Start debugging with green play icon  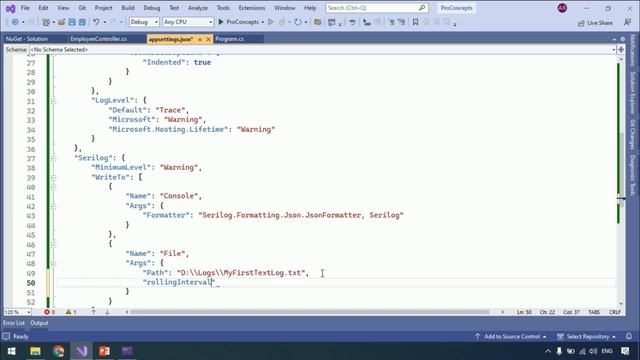[x=221, y=22]
